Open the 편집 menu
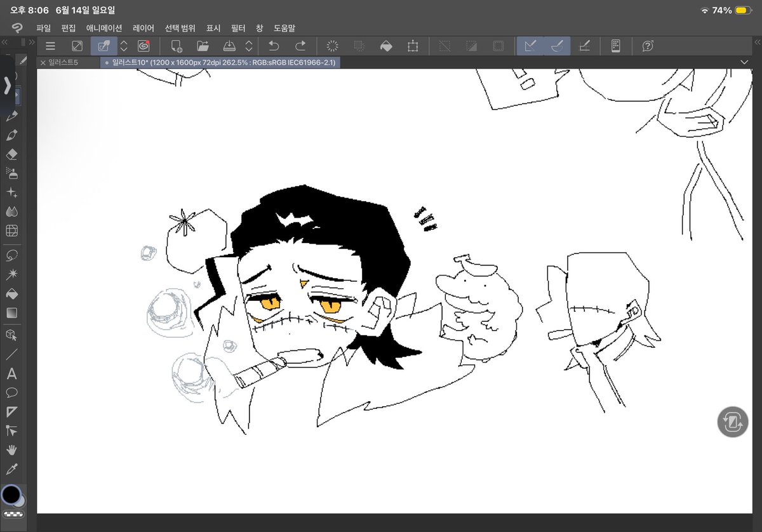The height and width of the screenshot is (532, 762). (69, 29)
